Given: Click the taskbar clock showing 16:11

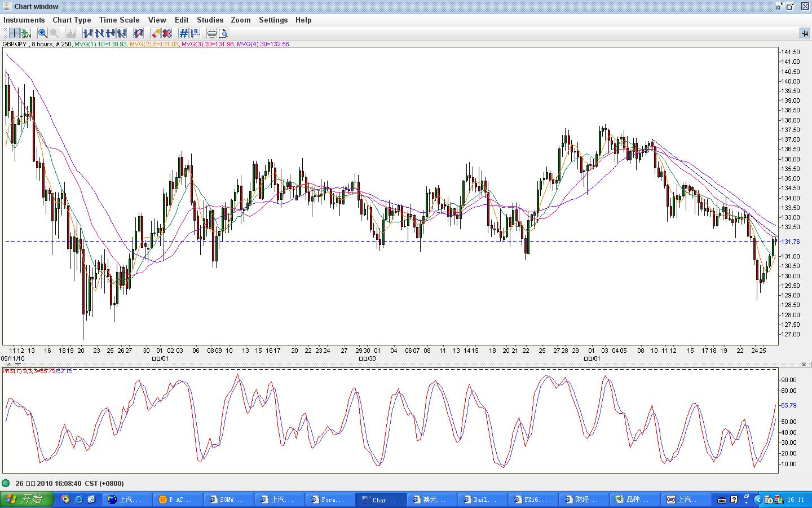Looking at the screenshot, I should [x=796, y=500].
